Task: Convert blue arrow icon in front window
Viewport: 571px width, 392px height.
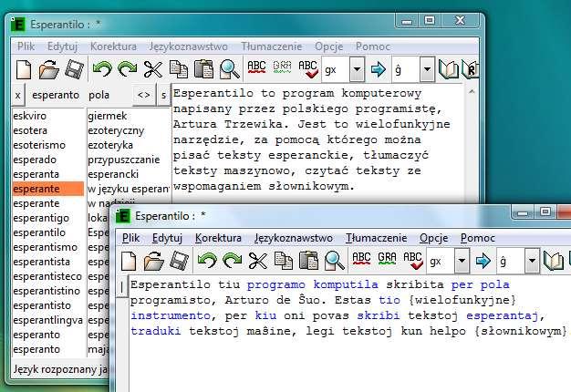Action: (483, 261)
